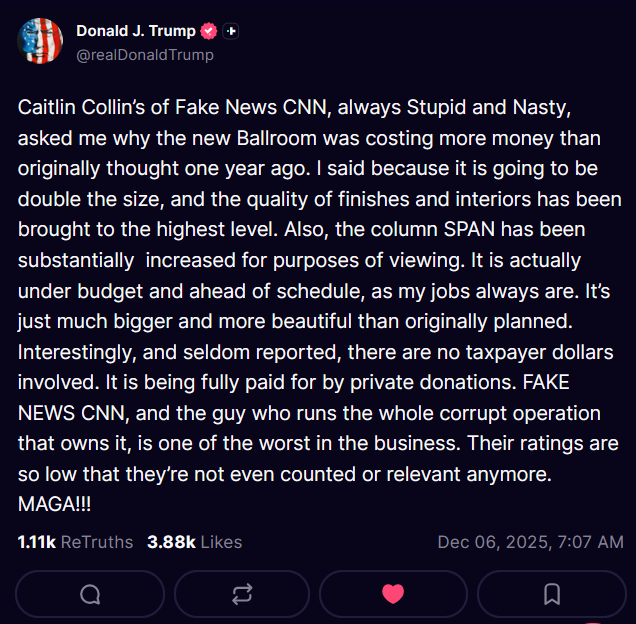View the 3.88k Likes list
The image size is (636, 624).
(x=194, y=542)
